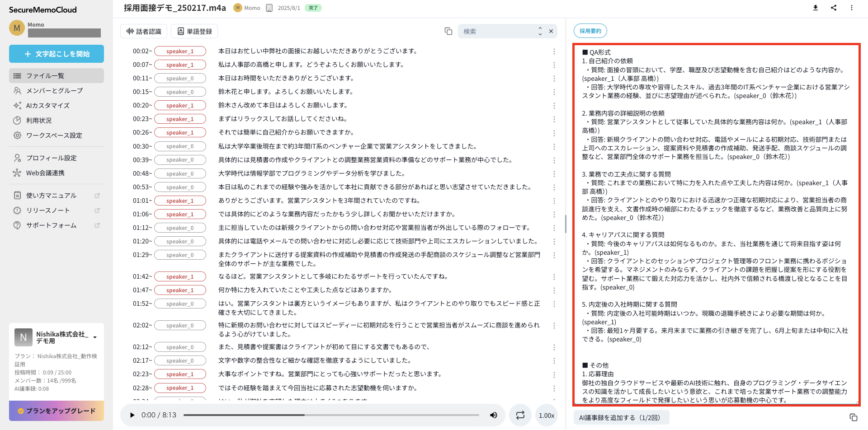Open the 単語登録 word registration tool

pos(194,31)
